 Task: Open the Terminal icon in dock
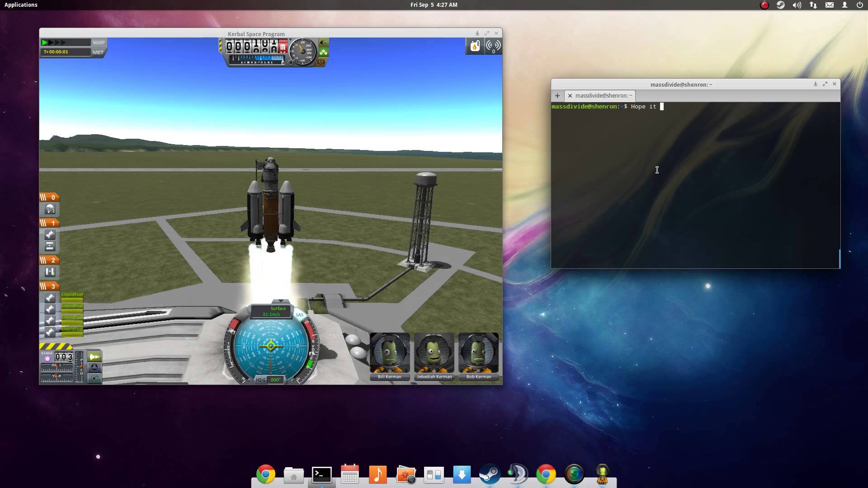(322, 474)
